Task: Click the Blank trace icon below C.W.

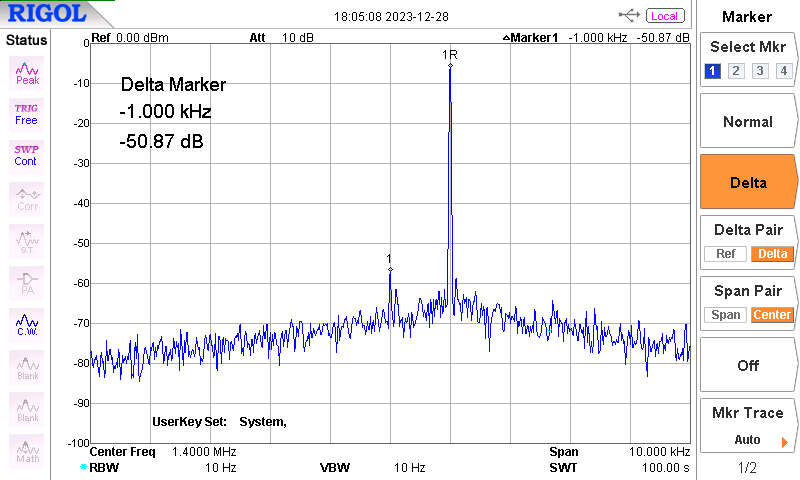Action: coord(27,367)
